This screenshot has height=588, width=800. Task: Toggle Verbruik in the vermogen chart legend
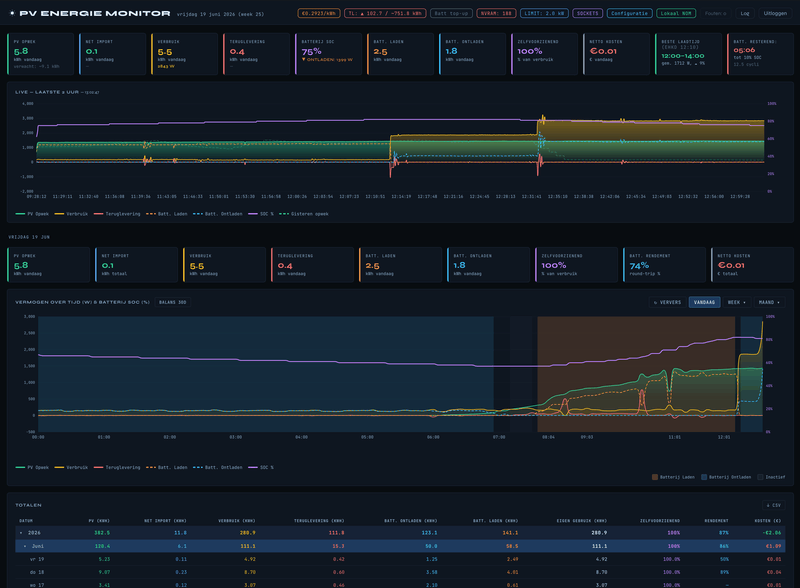pos(71,467)
